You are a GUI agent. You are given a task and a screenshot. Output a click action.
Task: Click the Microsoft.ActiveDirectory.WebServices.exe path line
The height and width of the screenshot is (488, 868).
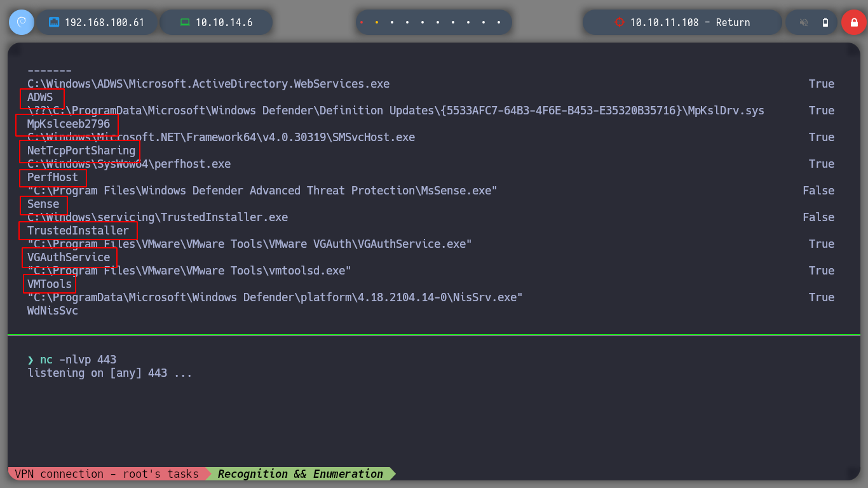(x=208, y=84)
